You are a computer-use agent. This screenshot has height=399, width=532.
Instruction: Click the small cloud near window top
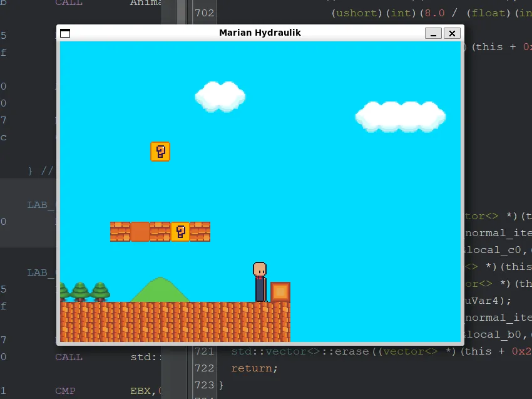(x=220, y=96)
